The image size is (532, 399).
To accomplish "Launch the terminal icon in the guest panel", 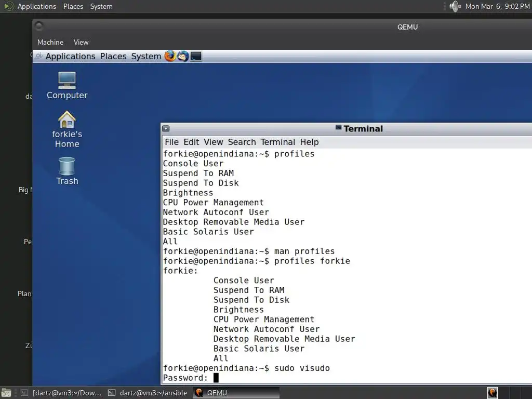I will click(196, 56).
